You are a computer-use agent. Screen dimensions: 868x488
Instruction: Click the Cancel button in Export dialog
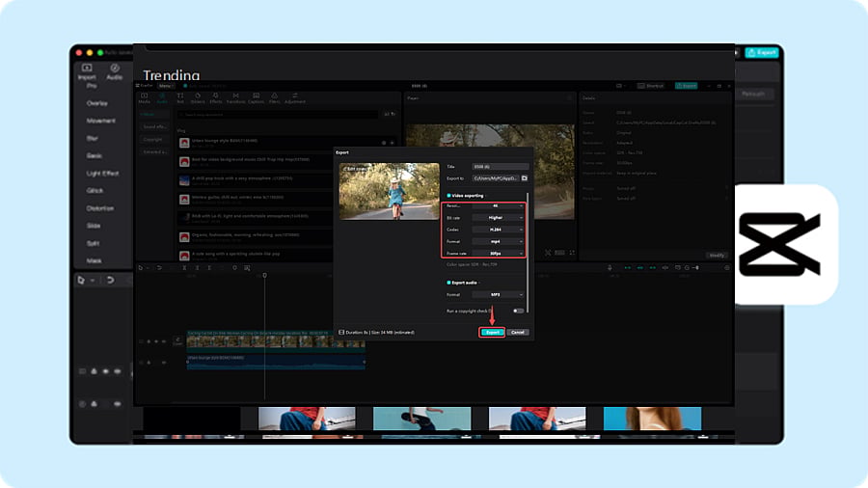click(518, 332)
